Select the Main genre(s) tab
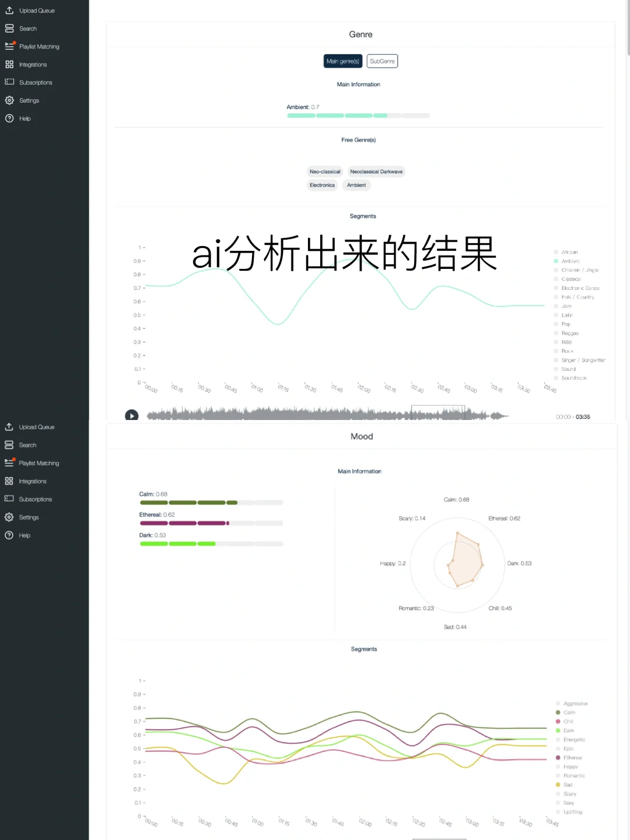630x840 pixels. pyautogui.click(x=342, y=61)
